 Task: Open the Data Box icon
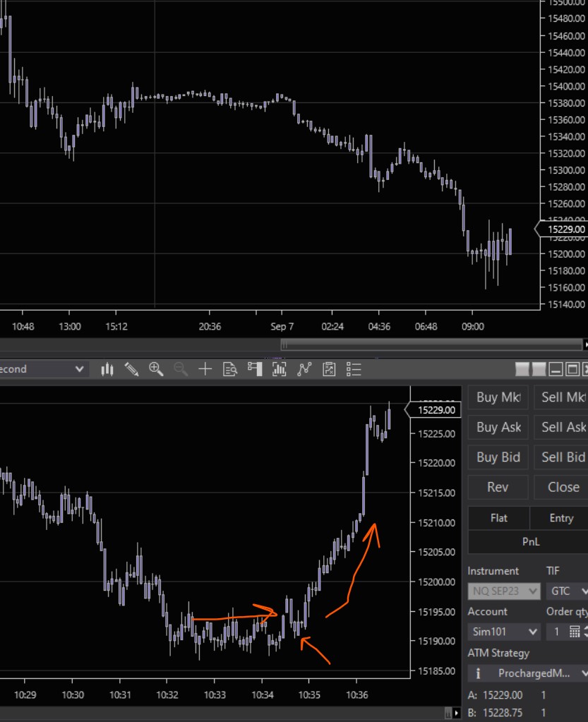point(229,369)
